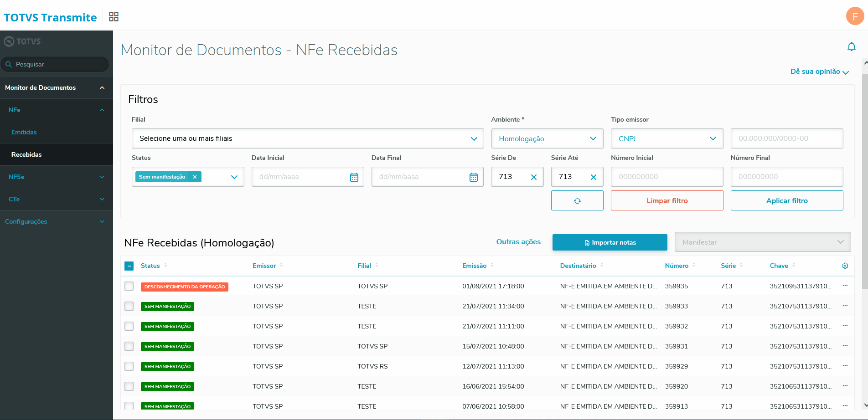Image resolution: width=868 pixels, height=420 pixels.
Task: Expand Dê sua opinião feedback
Action: coord(819,72)
